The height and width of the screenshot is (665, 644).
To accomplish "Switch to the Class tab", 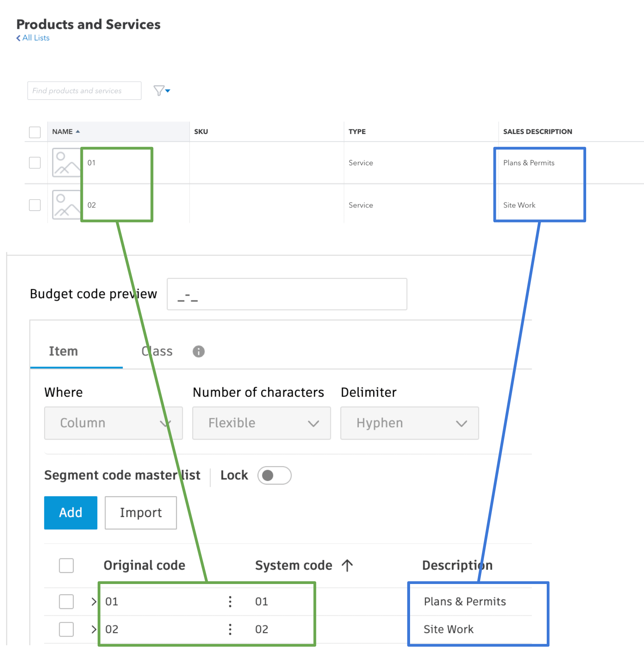I will click(157, 351).
